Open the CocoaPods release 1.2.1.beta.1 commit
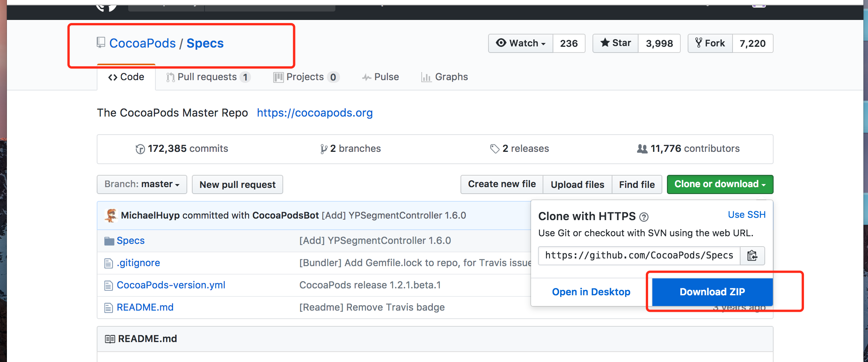This screenshot has height=362, width=868. click(x=370, y=285)
